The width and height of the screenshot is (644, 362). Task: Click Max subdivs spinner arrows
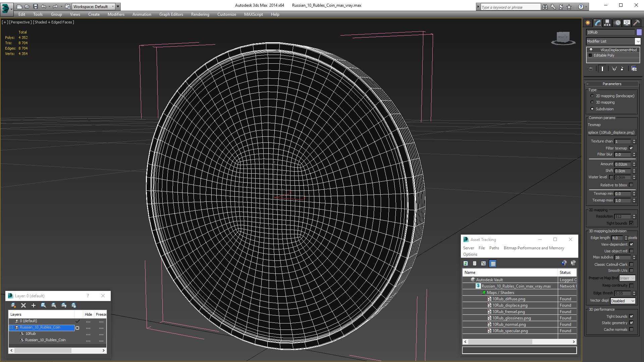point(634,257)
